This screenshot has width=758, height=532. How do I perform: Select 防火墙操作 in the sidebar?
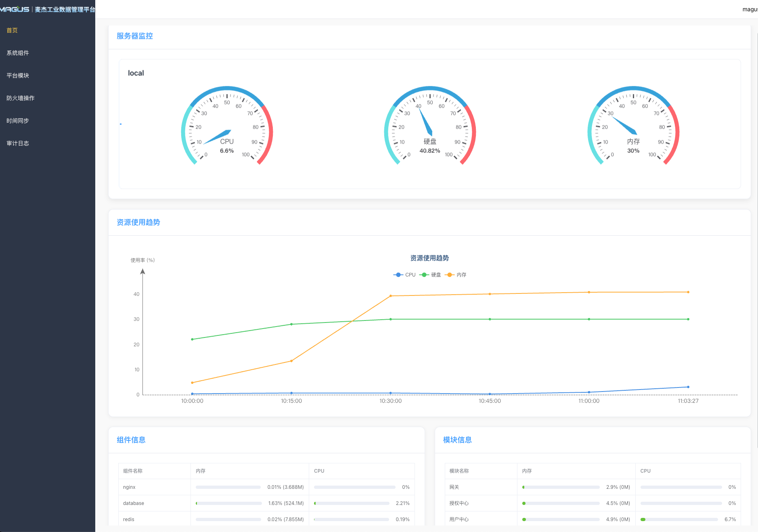21,98
